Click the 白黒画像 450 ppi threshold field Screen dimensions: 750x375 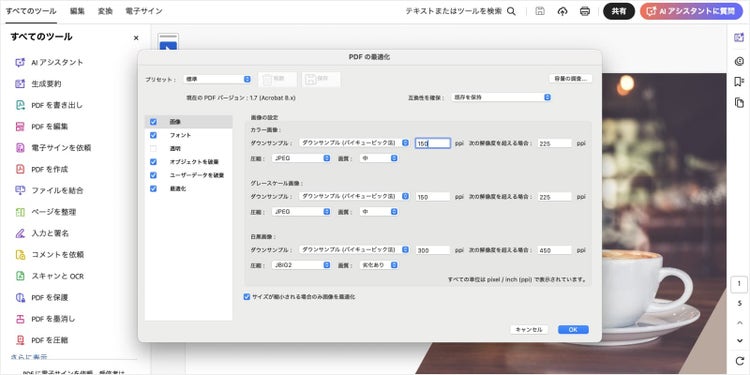pos(554,250)
